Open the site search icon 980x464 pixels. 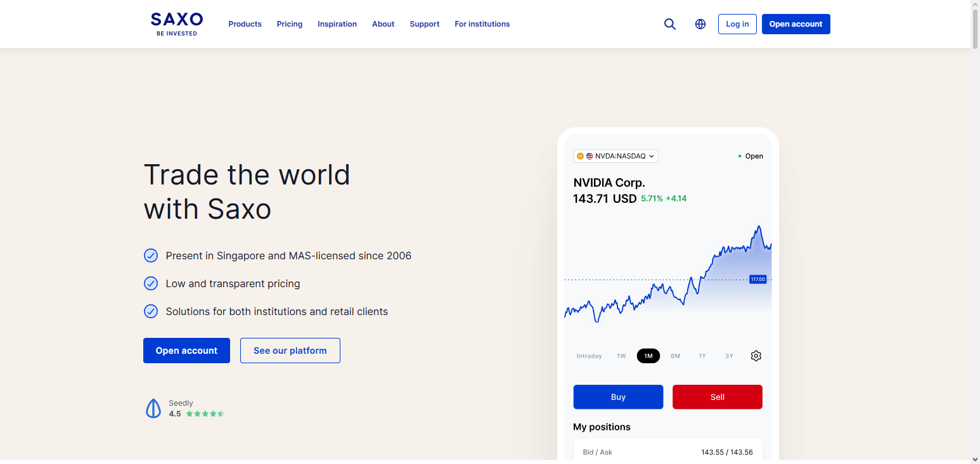click(x=670, y=24)
